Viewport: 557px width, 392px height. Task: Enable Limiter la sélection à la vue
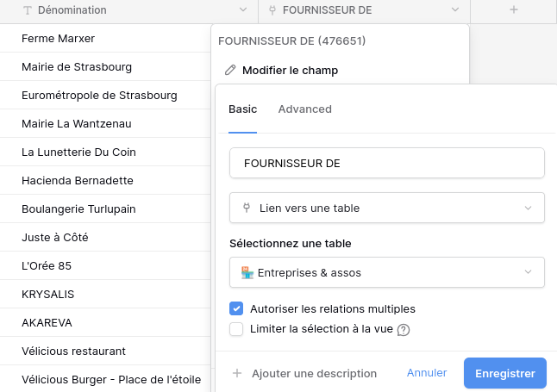[x=236, y=329]
